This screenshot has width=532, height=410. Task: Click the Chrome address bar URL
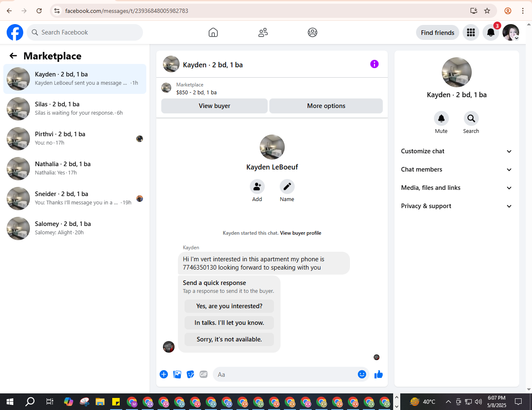point(127,11)
